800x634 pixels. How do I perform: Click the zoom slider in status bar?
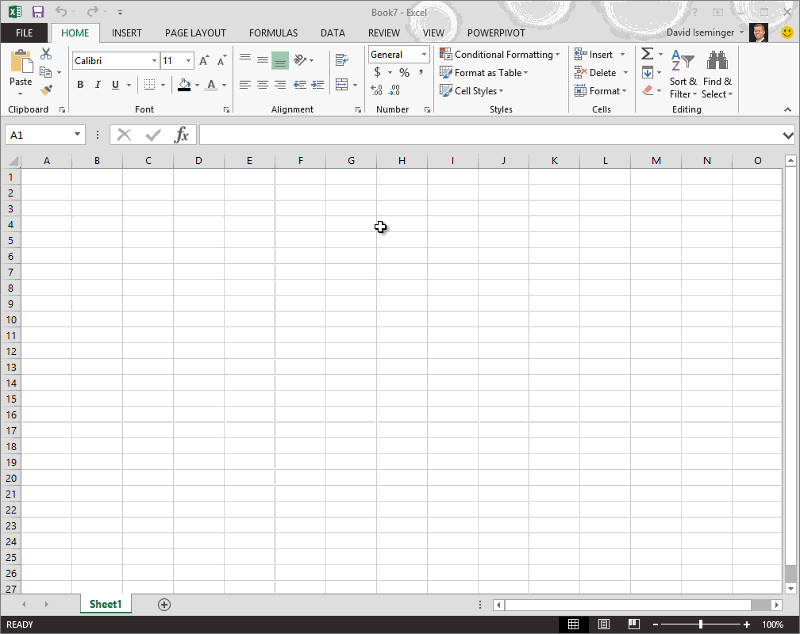click(700, 624)
